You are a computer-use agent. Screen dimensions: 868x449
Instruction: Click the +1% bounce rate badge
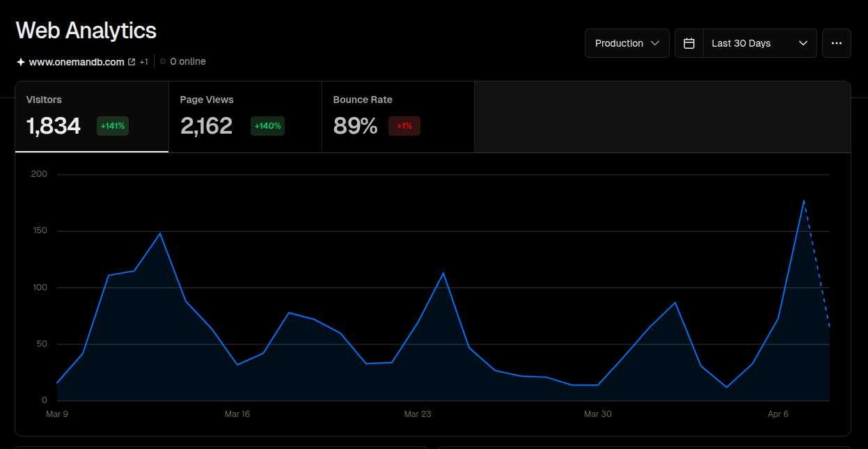404,126
